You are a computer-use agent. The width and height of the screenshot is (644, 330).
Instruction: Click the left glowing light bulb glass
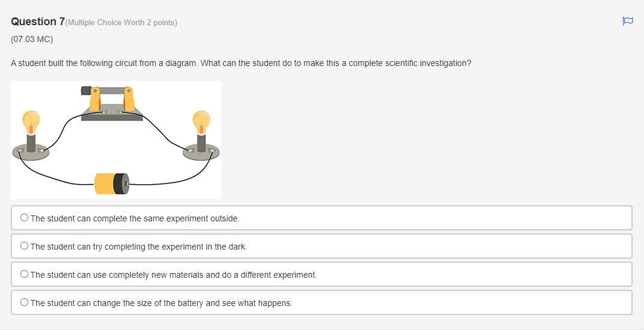click(31, 120)
